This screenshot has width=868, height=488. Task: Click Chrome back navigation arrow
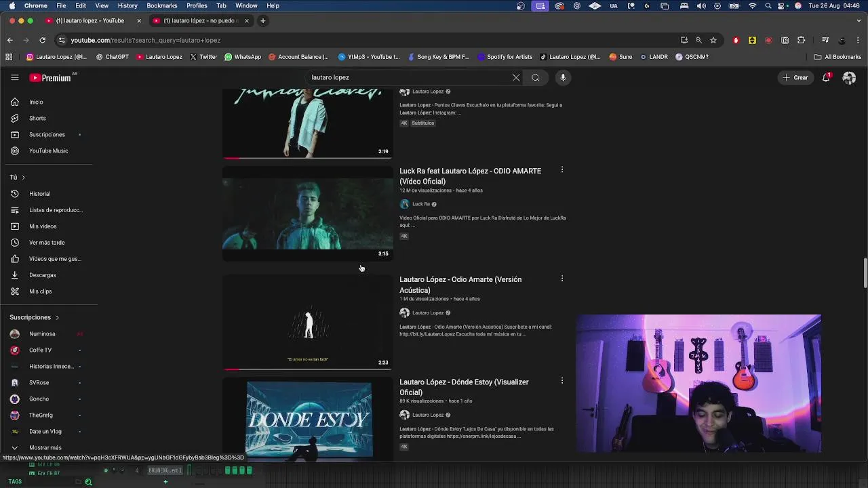9,40
